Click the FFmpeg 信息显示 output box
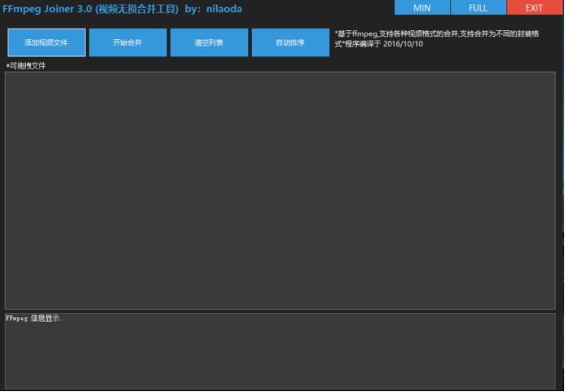 click(280, 351)
